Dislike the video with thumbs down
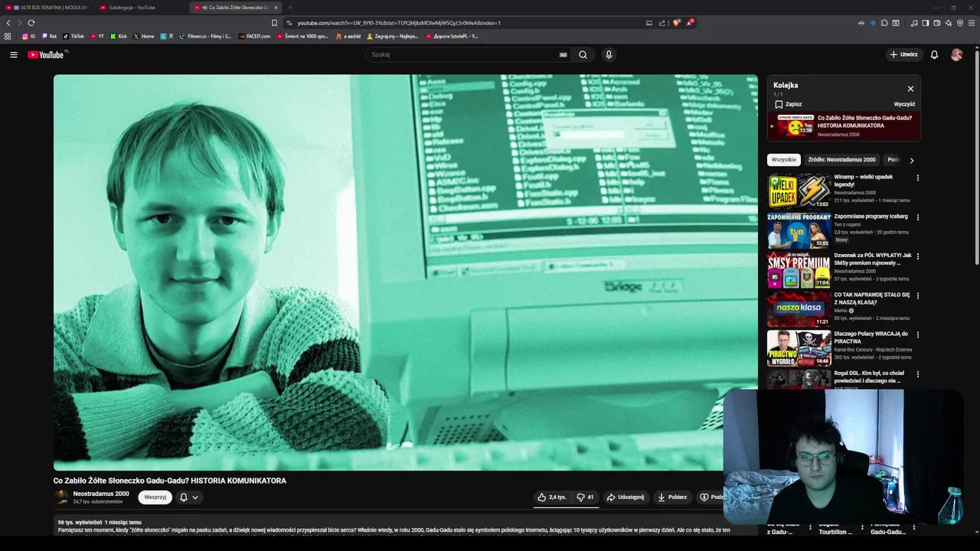 tap(585, 497)
